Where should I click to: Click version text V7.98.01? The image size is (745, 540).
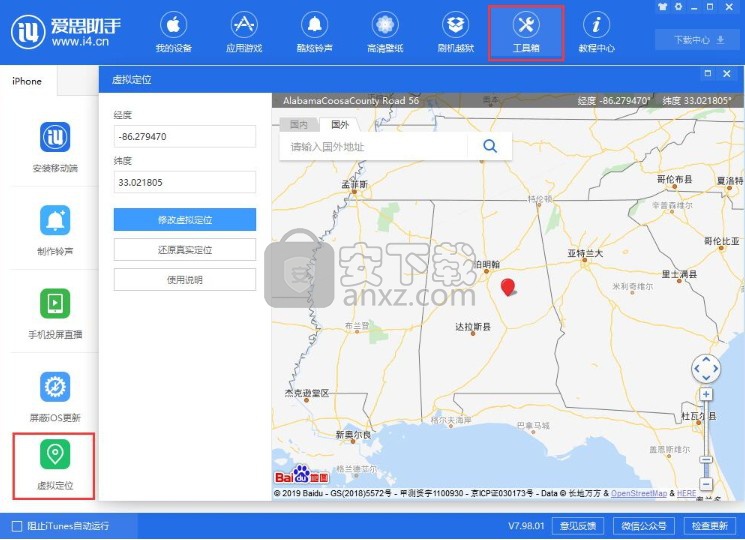[x=526, y=526]
